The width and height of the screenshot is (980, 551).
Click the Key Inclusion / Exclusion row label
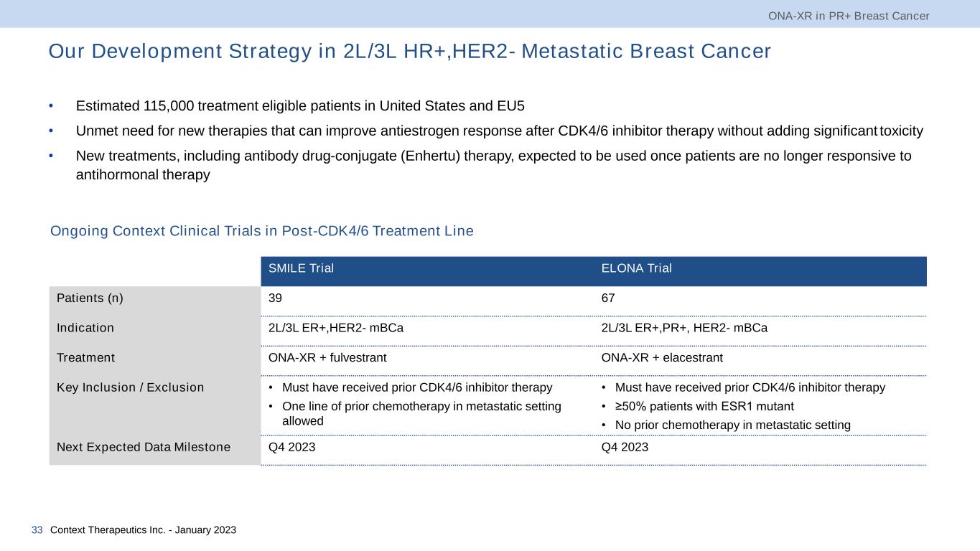(x=130, y=387)
